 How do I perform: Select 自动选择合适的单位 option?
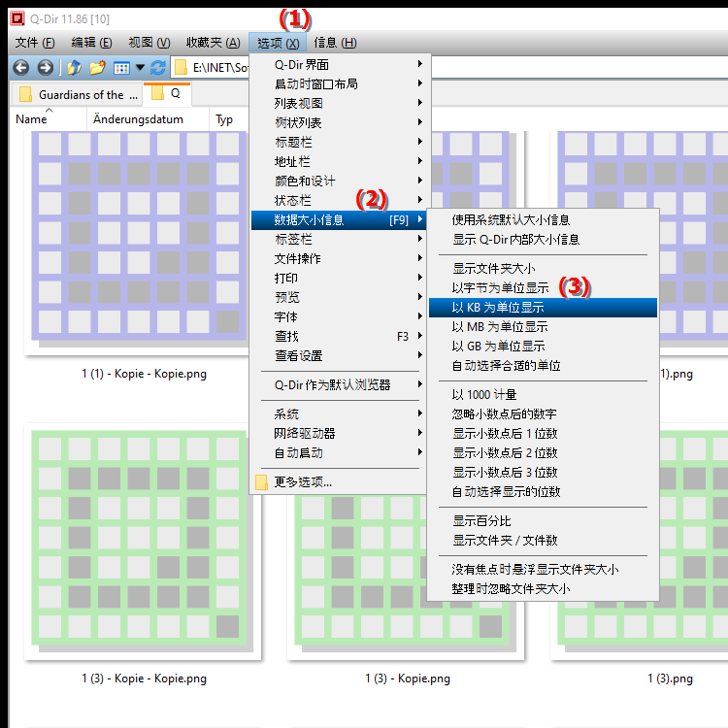543,366
